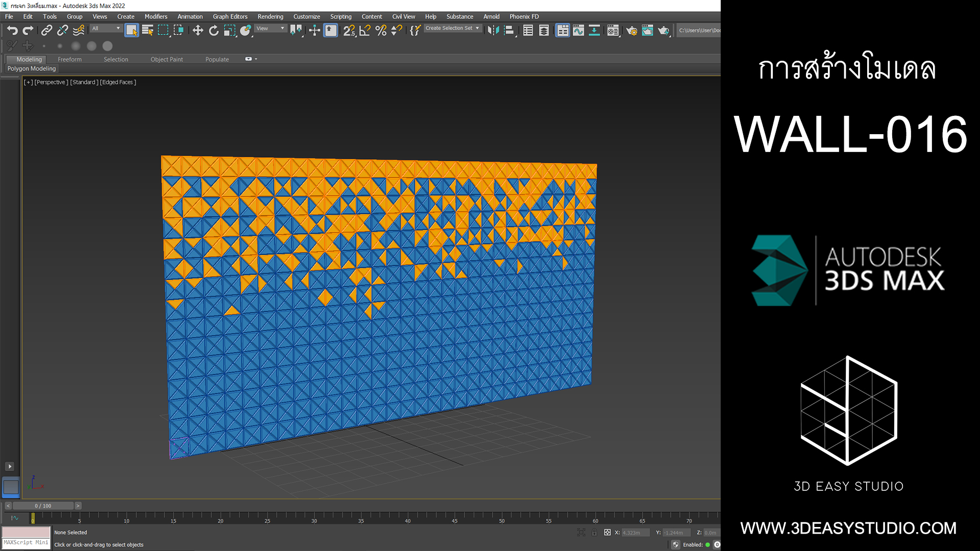Expand the View coordinate system dropdown
Image resolution: width=980 pixels, height=551 pixels.
[271, 29]
